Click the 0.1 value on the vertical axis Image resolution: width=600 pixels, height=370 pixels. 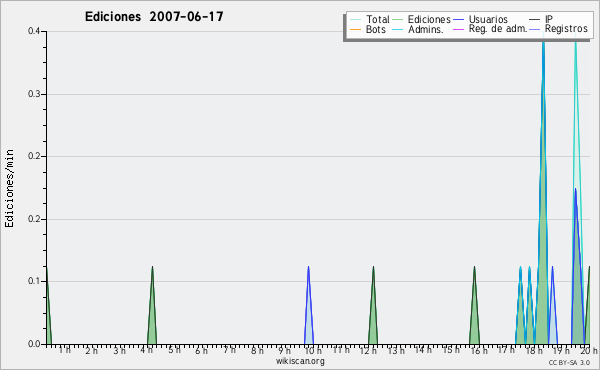[x=34, y=281]
